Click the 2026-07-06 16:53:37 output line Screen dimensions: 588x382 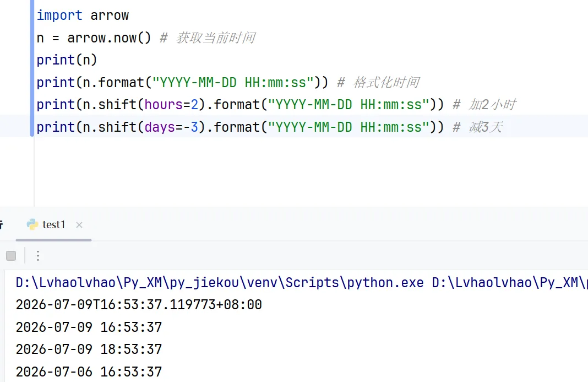pyautogui.click(x=89, y=372)
